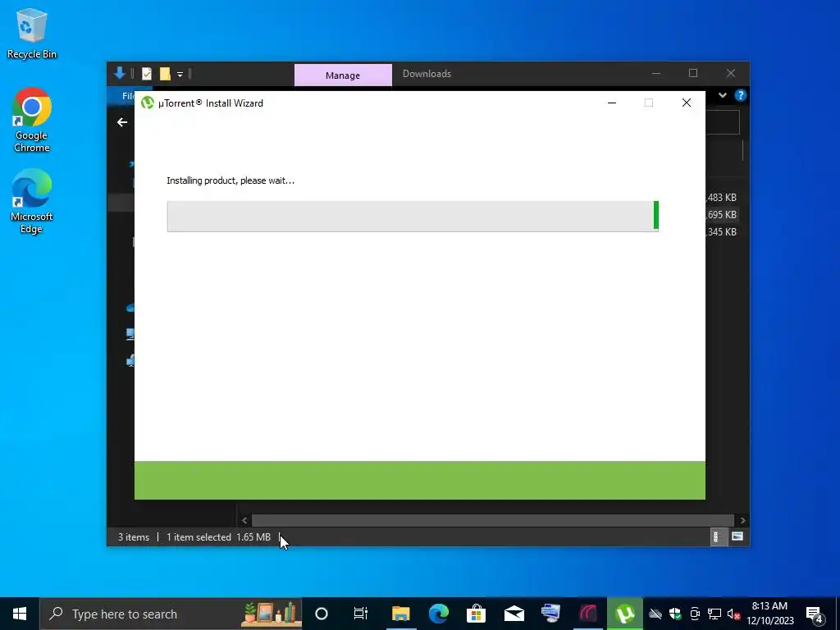Expand the Explorer ribbon with the chevron
Screen dimensions: 840x630
point(723,95)
